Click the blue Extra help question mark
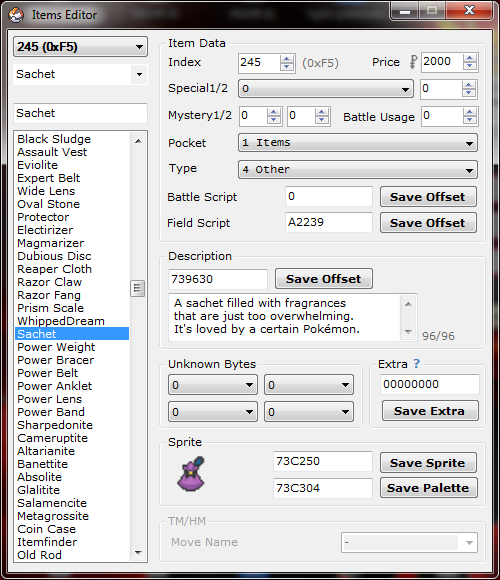Screen dimensions: 500x580 (417, 364)
